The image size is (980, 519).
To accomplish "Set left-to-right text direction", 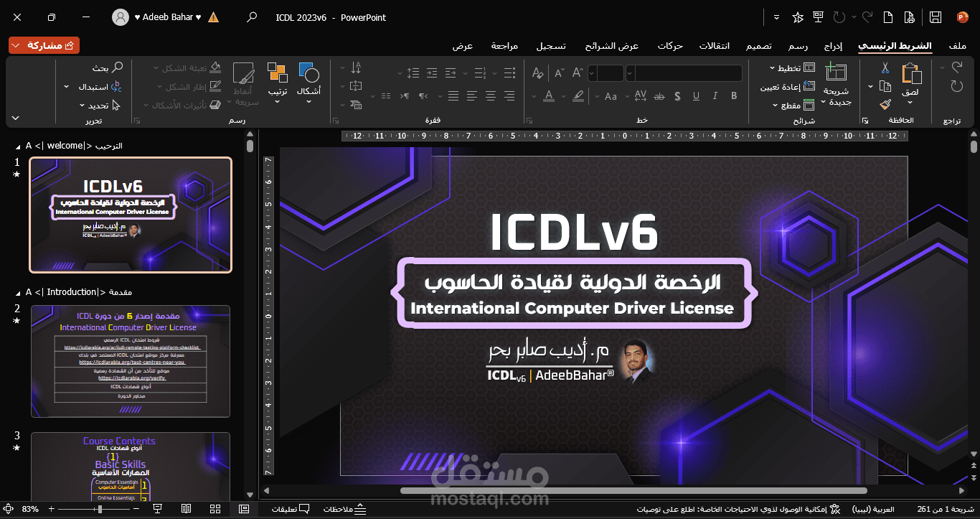I will click(x=405, y=95).
